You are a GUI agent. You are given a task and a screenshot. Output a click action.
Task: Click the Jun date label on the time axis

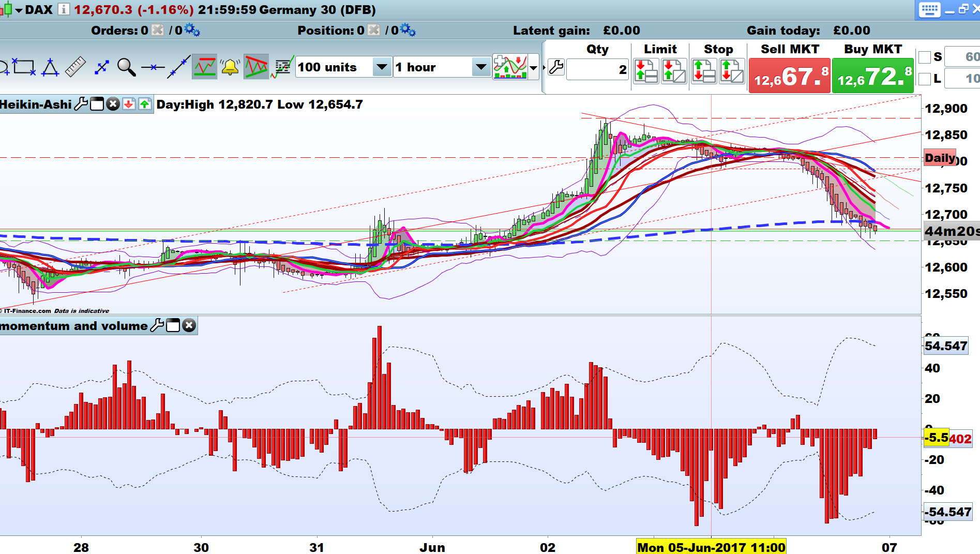click(432, 547)
